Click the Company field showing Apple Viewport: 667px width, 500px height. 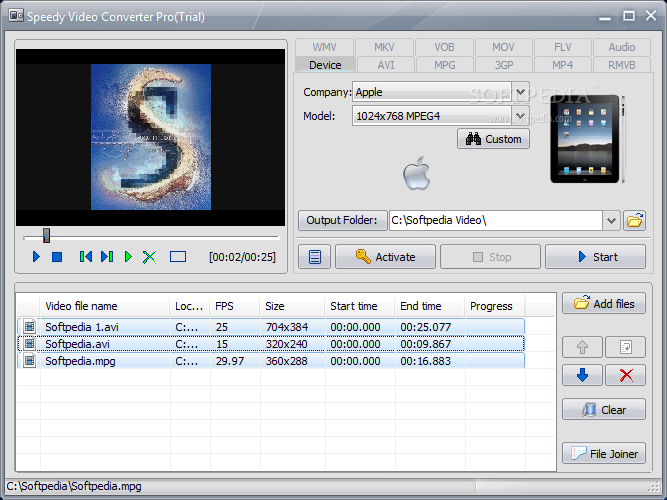[432, 92]
